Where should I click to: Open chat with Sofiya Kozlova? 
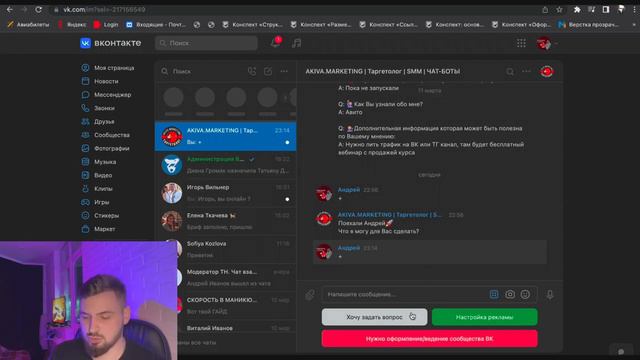(225, 249)
